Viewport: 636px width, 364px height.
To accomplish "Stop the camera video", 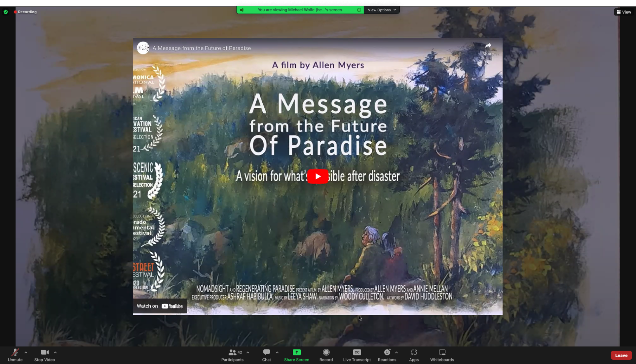I will pos(44,355).
